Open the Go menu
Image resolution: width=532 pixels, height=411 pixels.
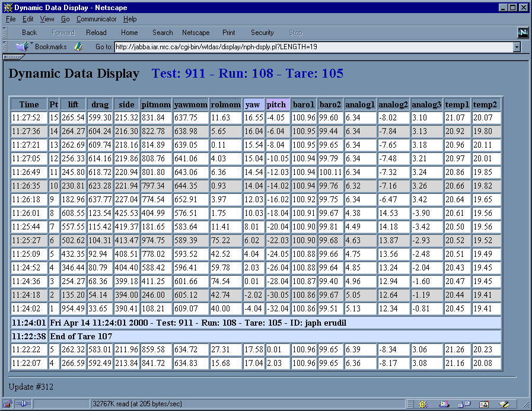(x=65, y=19)
